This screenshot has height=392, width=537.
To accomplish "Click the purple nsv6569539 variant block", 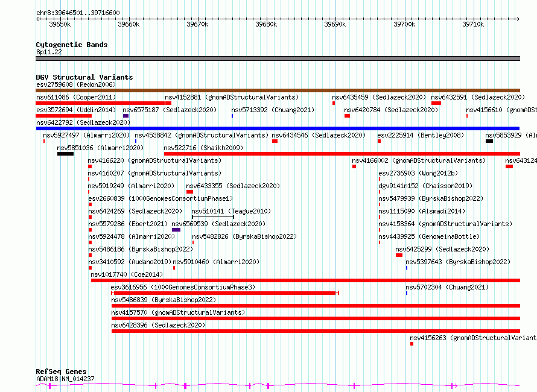I will point(176,230).
